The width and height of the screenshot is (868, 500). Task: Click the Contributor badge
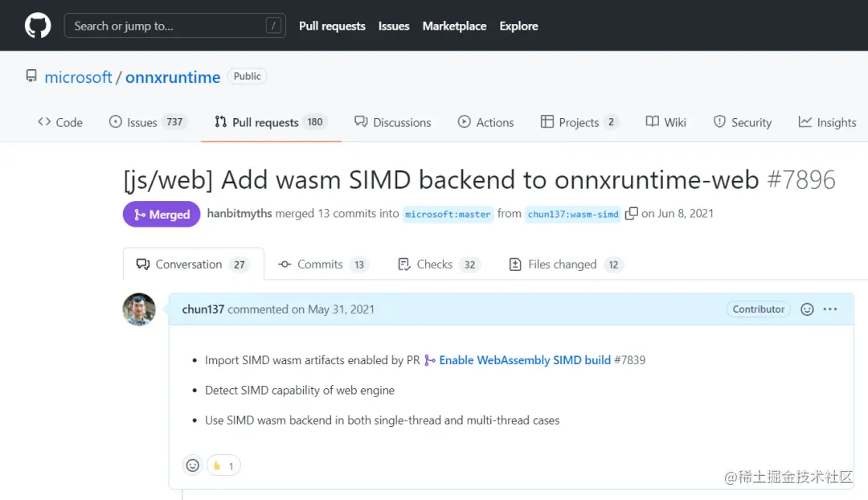tap(759, 309)
